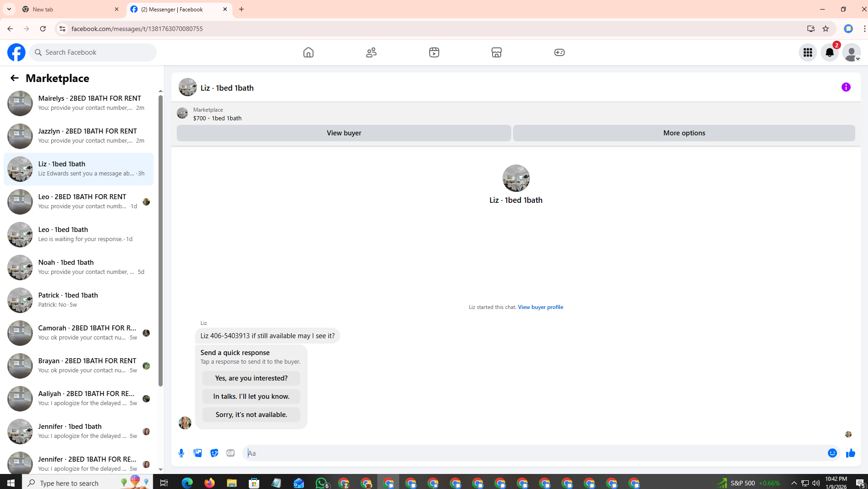This screenshot has width=868, height=489.
Task: Bookmark this page with the star
Action: [x=826, y=29]
